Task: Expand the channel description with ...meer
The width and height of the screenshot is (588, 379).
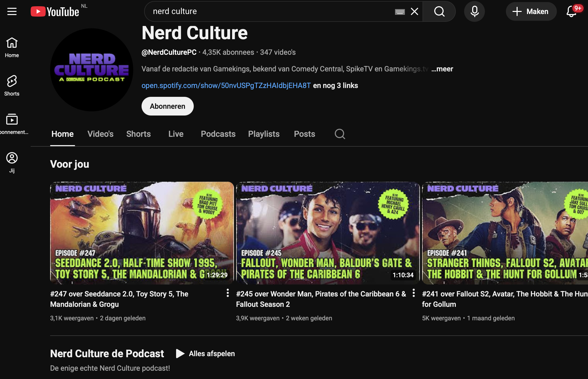Action: coord(442,69)
